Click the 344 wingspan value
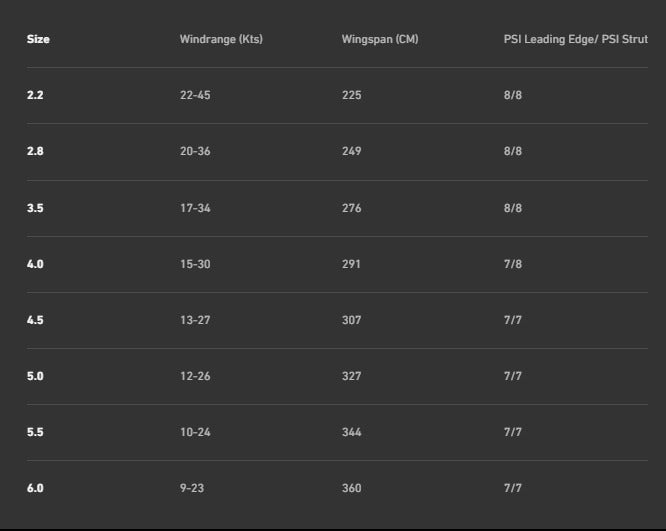The height and width of the screenshot is (531, 666). coord(351,432)
